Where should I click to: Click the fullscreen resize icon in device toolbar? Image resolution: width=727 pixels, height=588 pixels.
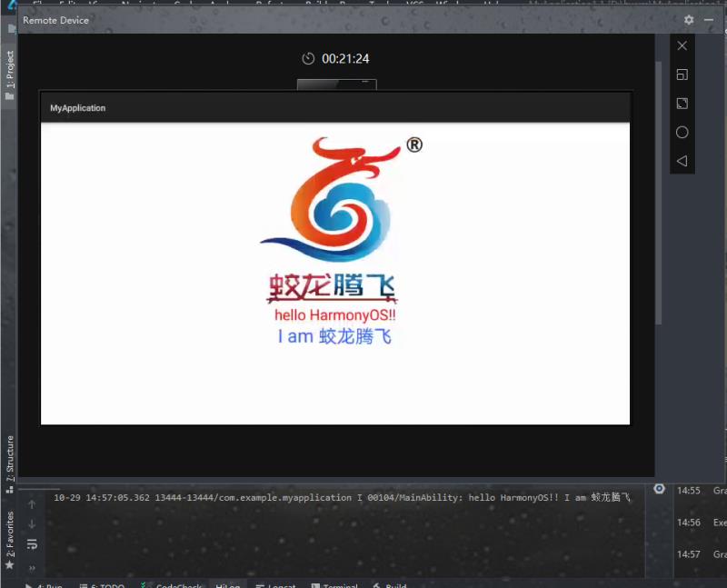tap(682, 104)
